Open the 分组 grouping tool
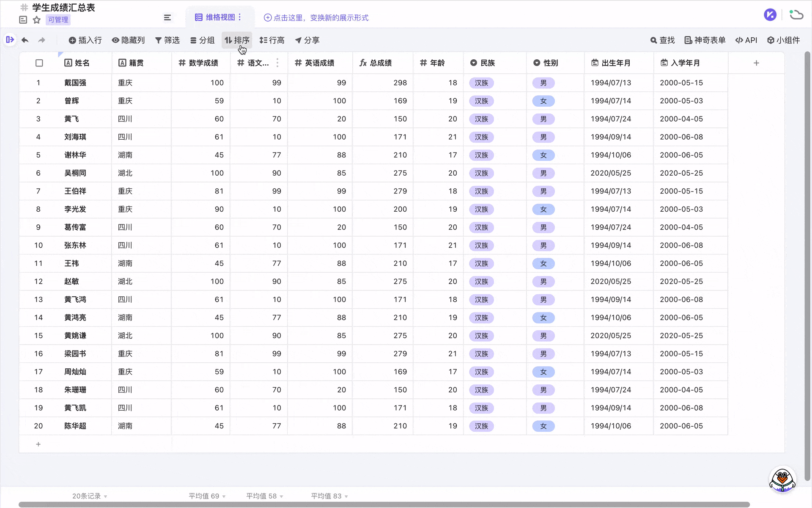 203,40
